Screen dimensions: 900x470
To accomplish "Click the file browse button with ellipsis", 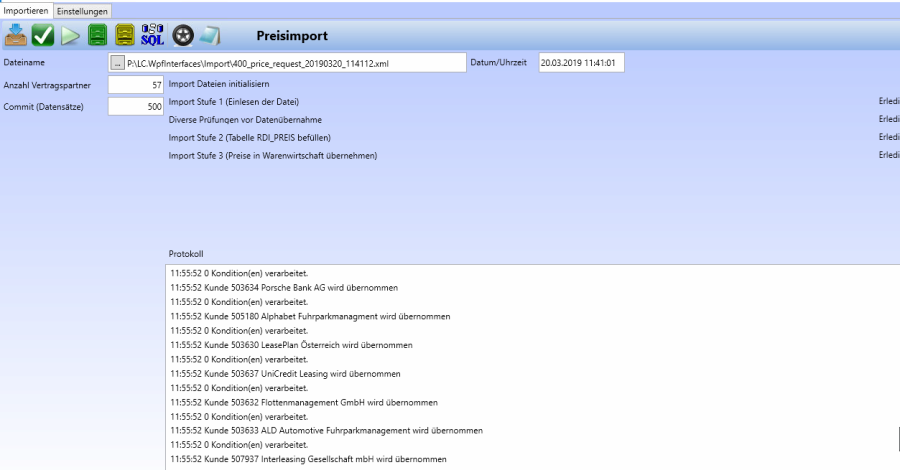I will (x=117, y=63).
